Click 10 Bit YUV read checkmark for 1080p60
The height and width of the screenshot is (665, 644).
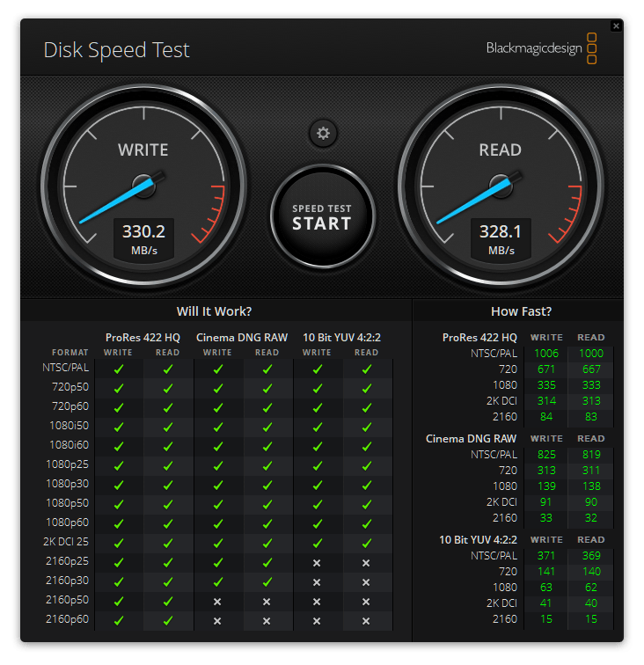click(367, 523)
